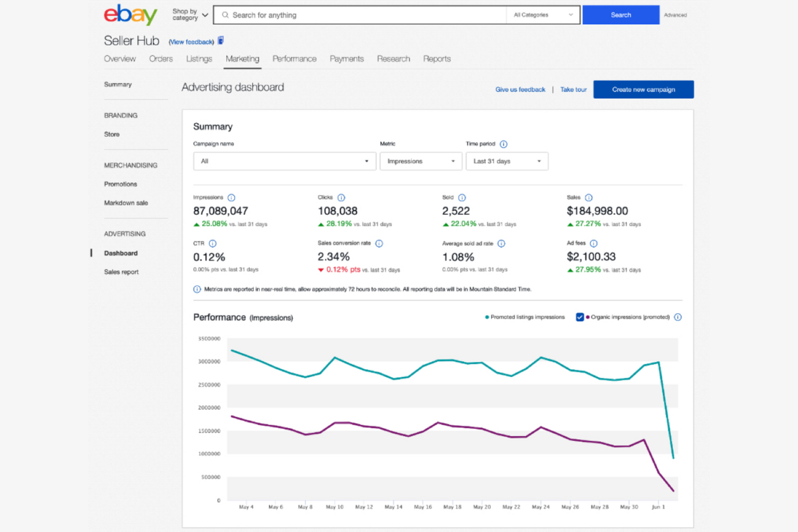Open the Sold info icon
798x532 pixels.
click(462, 198)
